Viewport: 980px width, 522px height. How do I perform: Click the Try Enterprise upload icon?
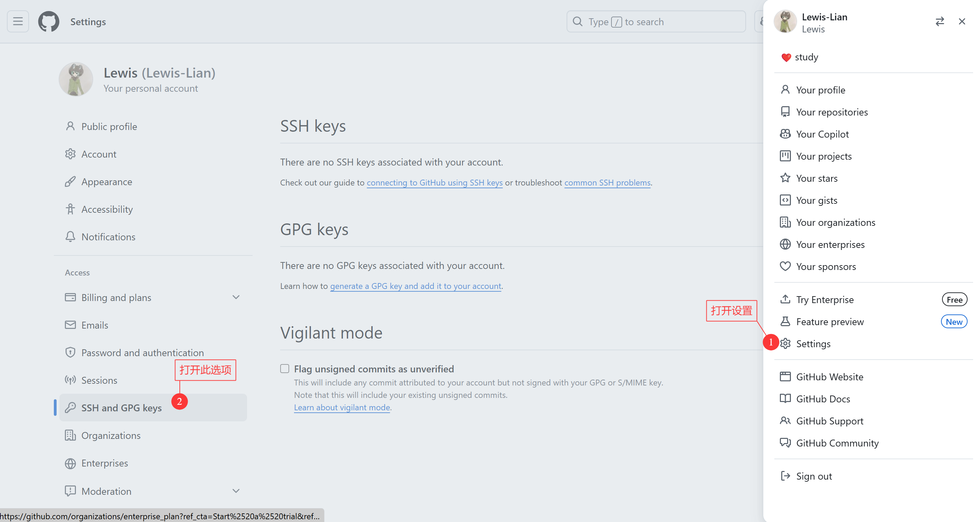785,299
